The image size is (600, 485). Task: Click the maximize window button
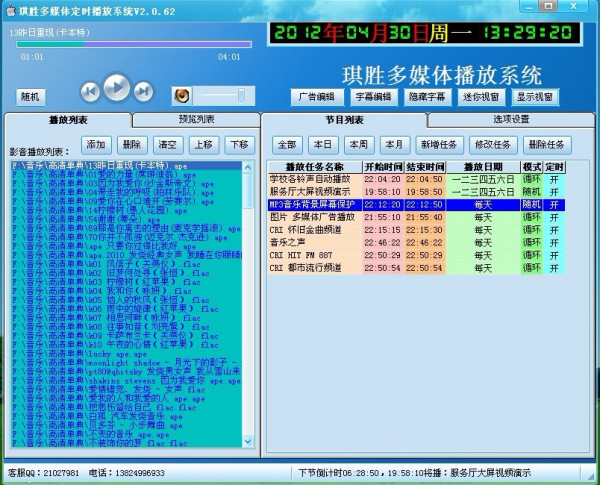[x=548, y=6]
